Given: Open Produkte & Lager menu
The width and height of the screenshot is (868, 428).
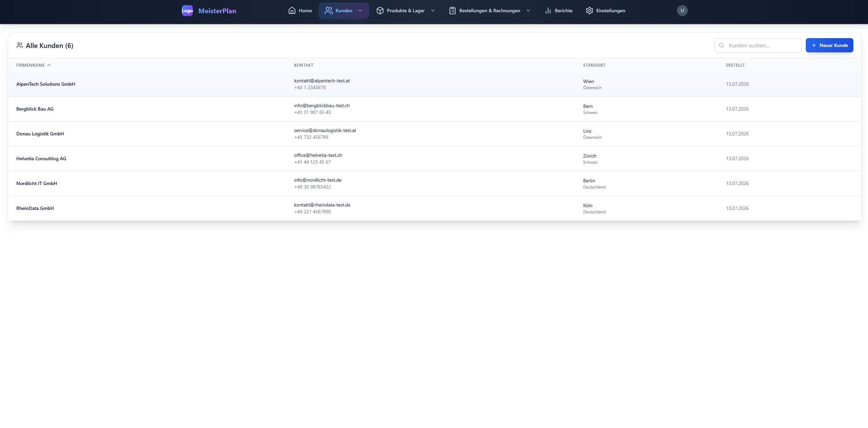Looking at the screenshot, I should coord(406,11).
